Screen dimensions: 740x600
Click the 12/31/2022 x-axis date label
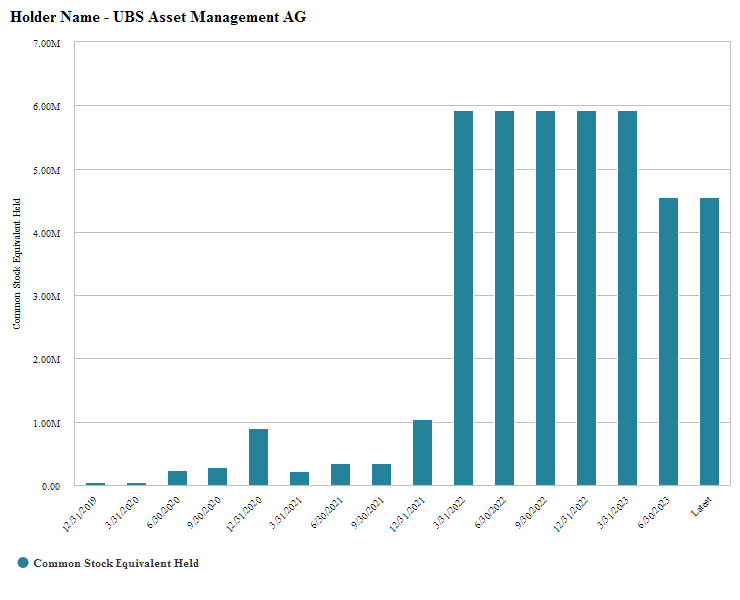click(571, 514)
